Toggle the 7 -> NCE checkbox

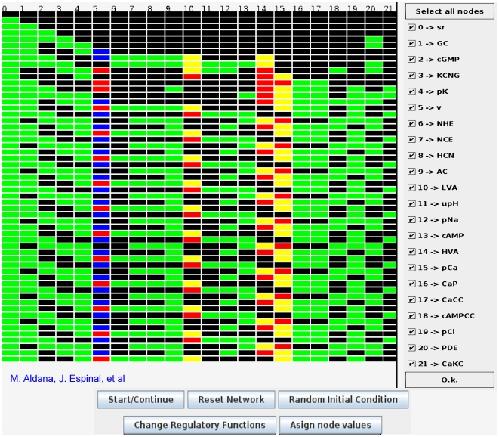(x=412, y=140)
